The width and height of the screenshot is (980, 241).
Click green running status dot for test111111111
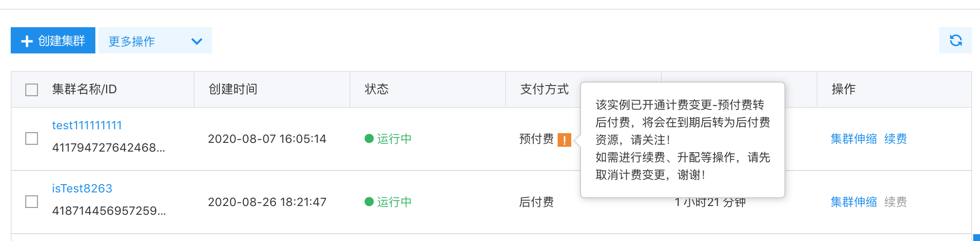369,138
